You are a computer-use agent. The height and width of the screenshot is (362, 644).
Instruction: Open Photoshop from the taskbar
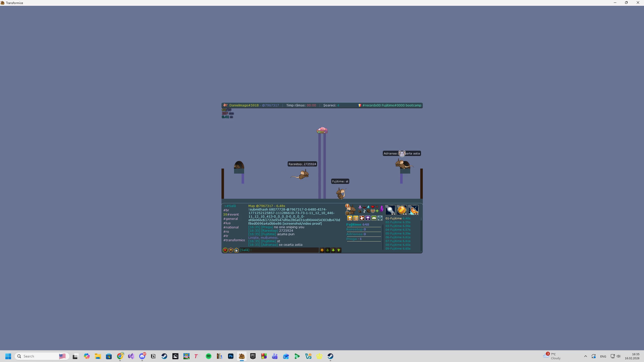click(231, 356)
